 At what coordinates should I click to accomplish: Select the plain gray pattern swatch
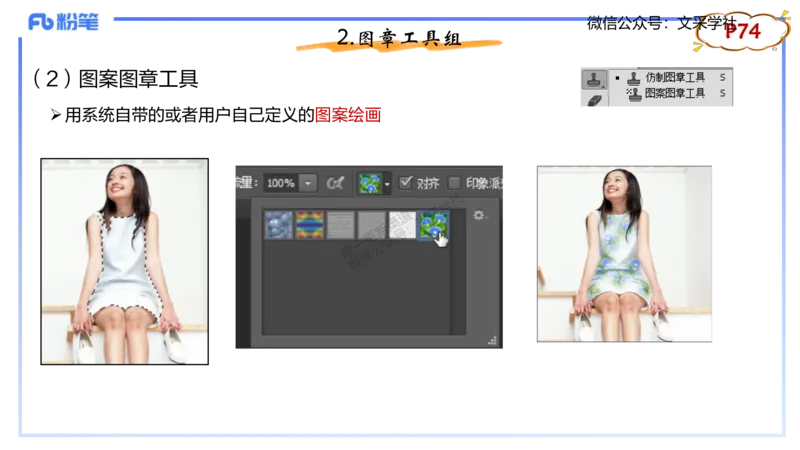(x=371, y=225)
